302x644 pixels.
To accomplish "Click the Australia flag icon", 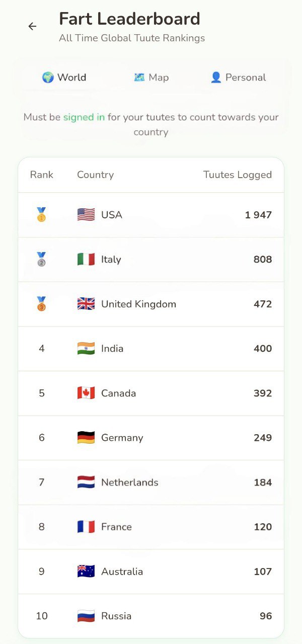I will tap(86, 571).
